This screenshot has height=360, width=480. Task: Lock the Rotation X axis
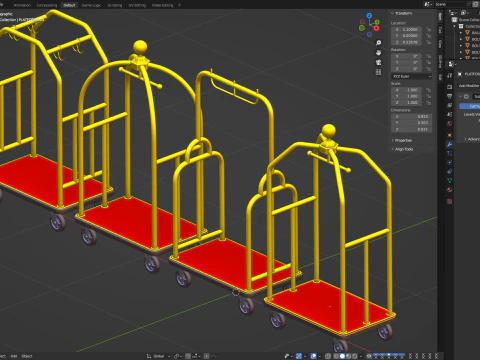point(429,56)
